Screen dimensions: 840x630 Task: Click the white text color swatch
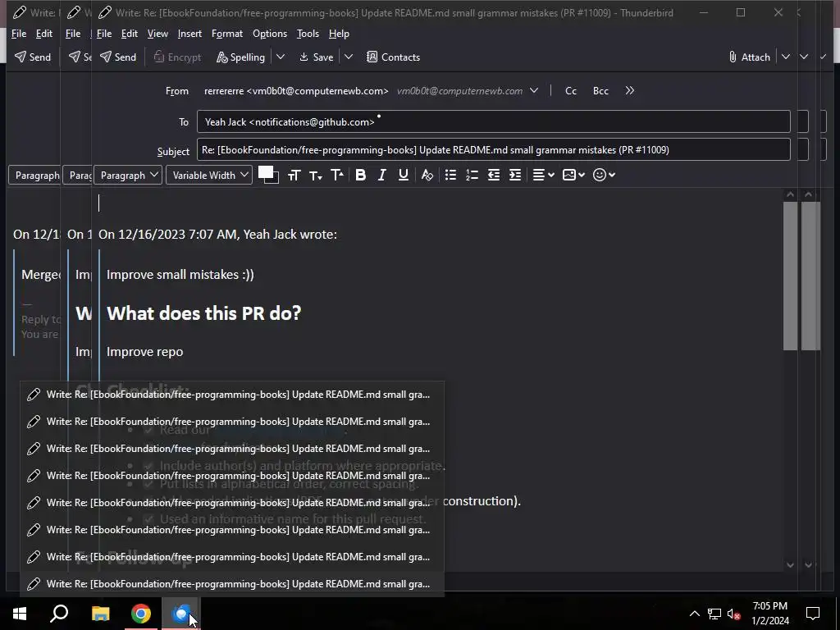(x=264, y=171)
